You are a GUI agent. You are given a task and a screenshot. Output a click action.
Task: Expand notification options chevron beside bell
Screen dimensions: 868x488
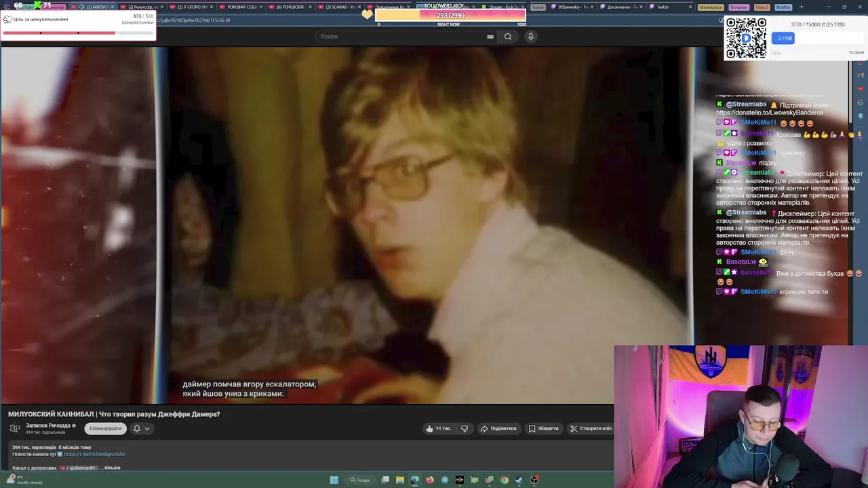click(x=146, y=428)
